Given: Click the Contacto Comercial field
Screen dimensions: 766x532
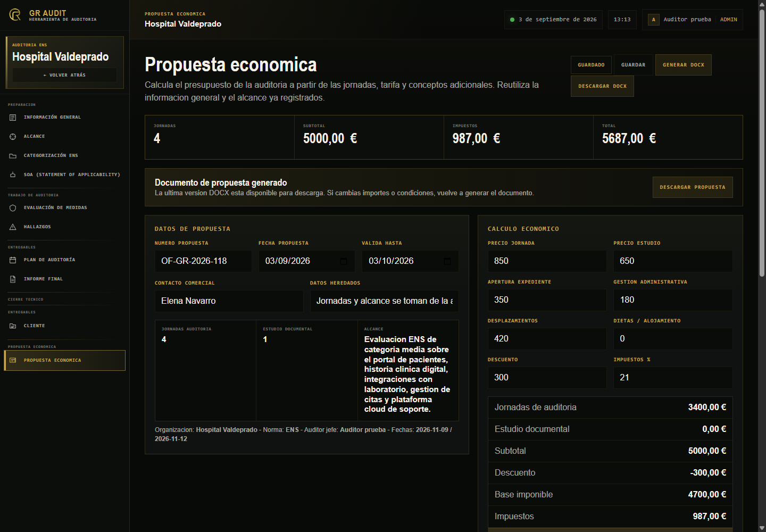Looking at the screenshot, I should coord(229,301).
